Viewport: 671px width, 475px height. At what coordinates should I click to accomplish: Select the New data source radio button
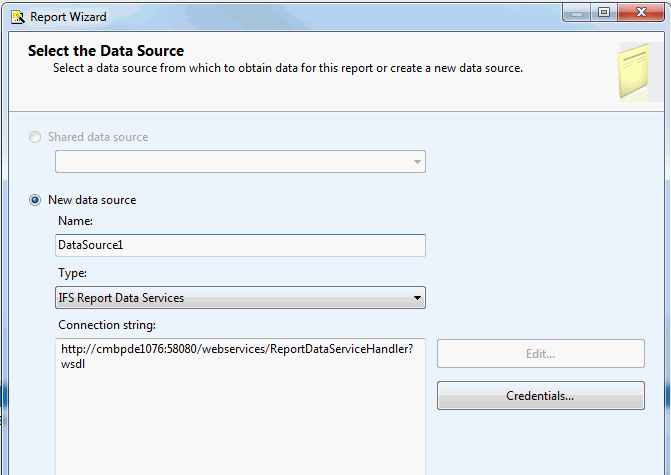point(35,200)
